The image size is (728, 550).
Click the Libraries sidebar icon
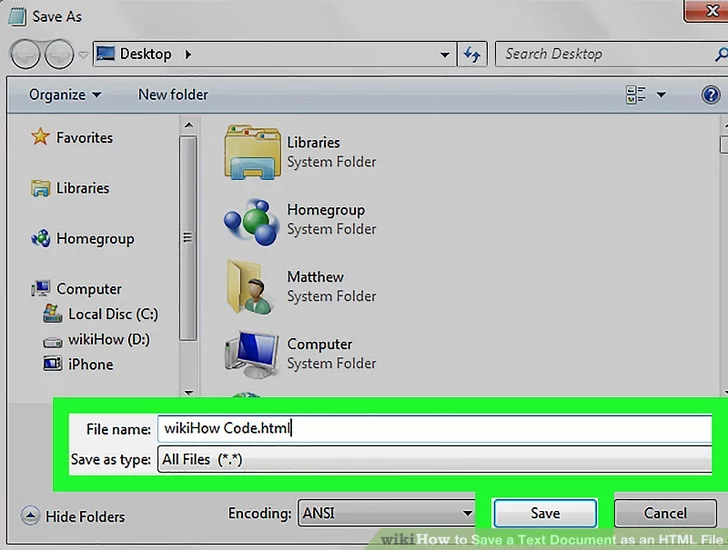pos(40,188)
